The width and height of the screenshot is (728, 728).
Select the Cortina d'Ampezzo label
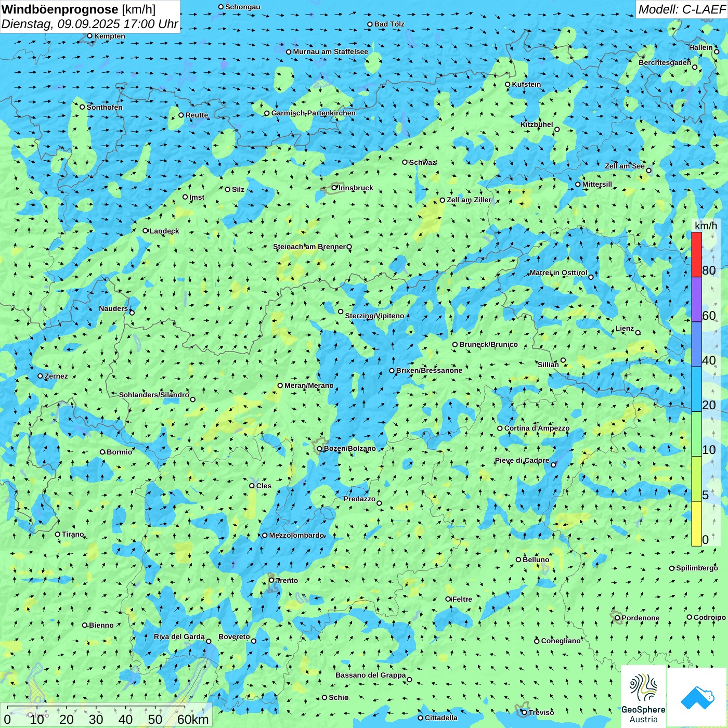point(537,428)
